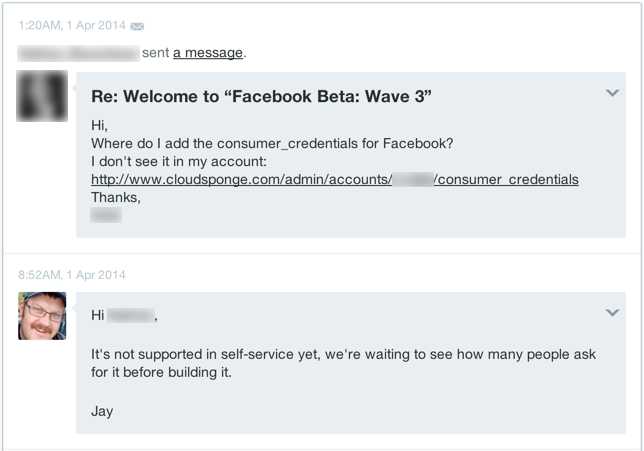Click Jay's profile photo
644x451 pixels.
[42, 316]
